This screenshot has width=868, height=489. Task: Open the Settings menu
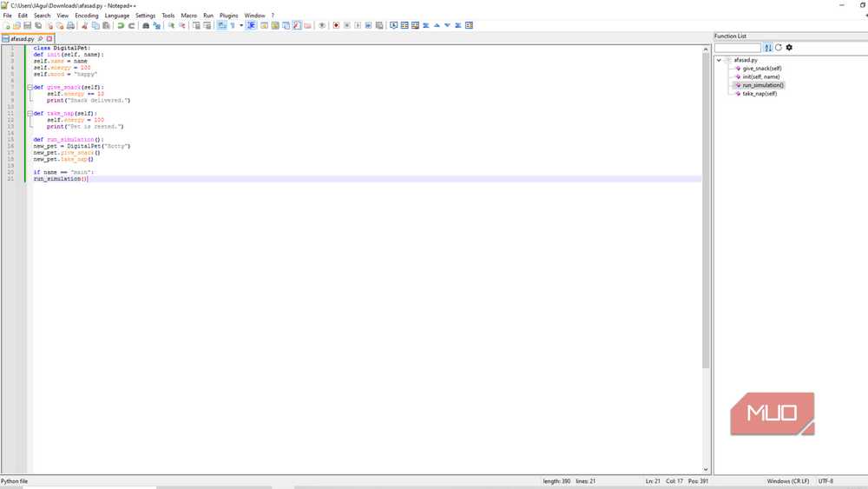pos(146,16)
